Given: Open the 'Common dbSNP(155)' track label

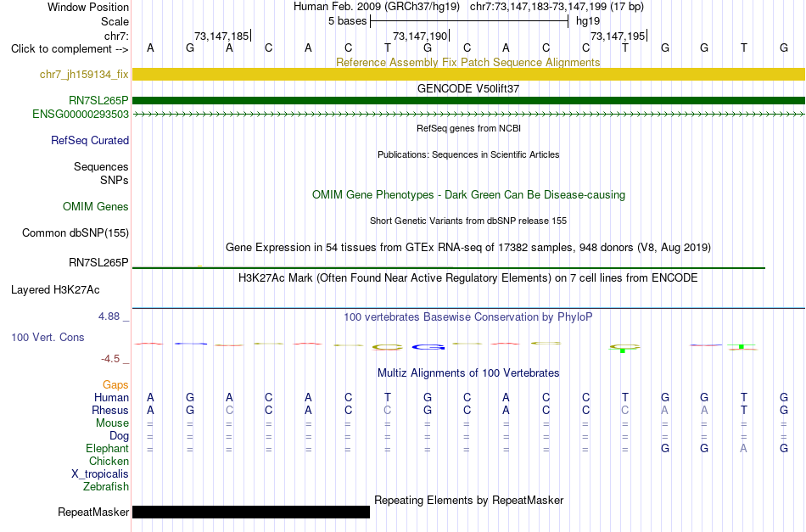Looking at the screenshot, I should point(76,232).
